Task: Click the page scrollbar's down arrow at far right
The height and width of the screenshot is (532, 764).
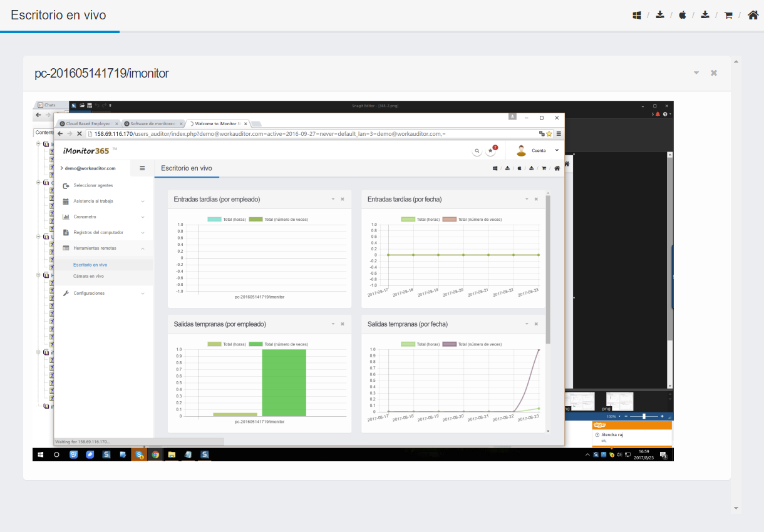Action: [x=736, y=508]
